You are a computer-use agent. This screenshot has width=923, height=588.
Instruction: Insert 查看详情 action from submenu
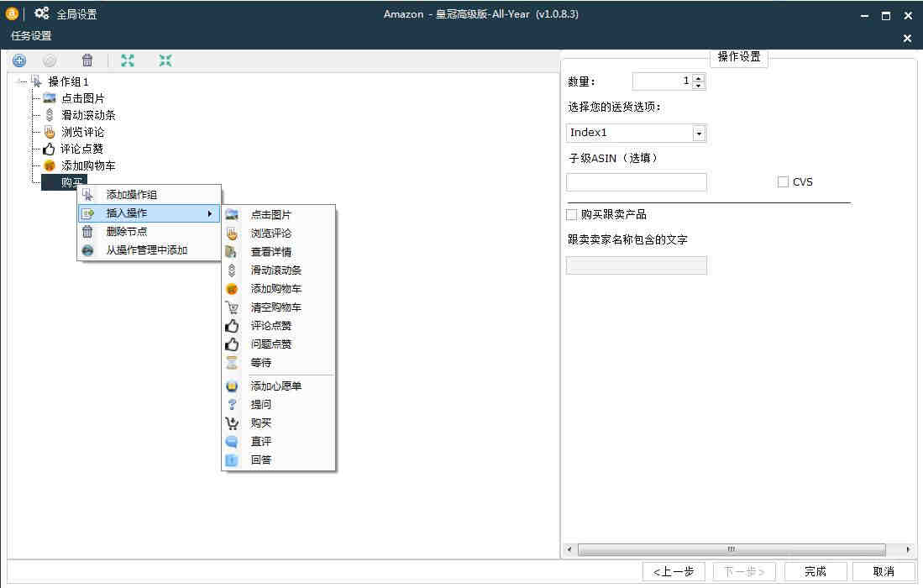click(x=279, y=252)
